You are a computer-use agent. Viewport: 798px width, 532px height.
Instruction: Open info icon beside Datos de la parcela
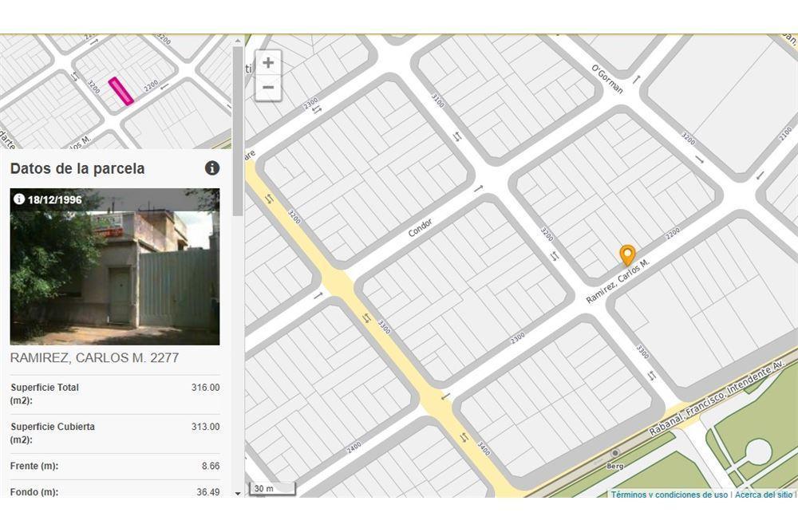[212, 168]
